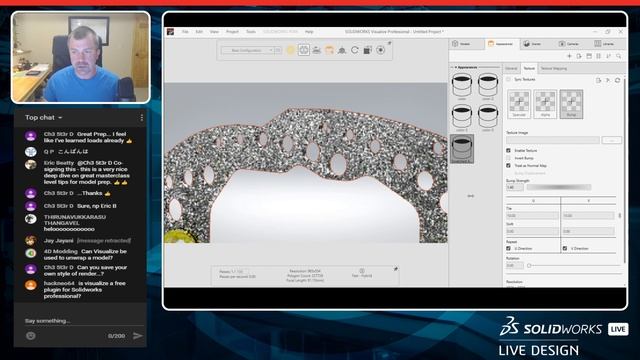640x360 pixels.
Task: Toggle the Sync Textures checkbox
Action: point(509,80)
